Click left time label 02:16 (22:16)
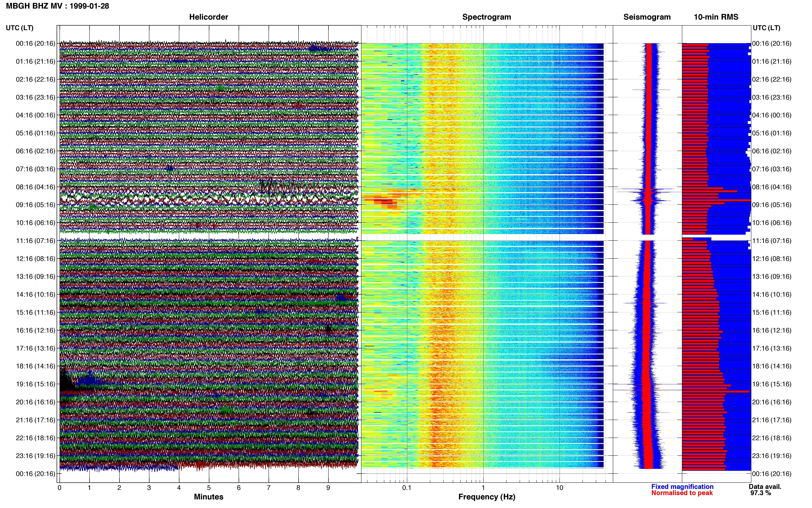 pyautogui.click(x=36, y=79)
